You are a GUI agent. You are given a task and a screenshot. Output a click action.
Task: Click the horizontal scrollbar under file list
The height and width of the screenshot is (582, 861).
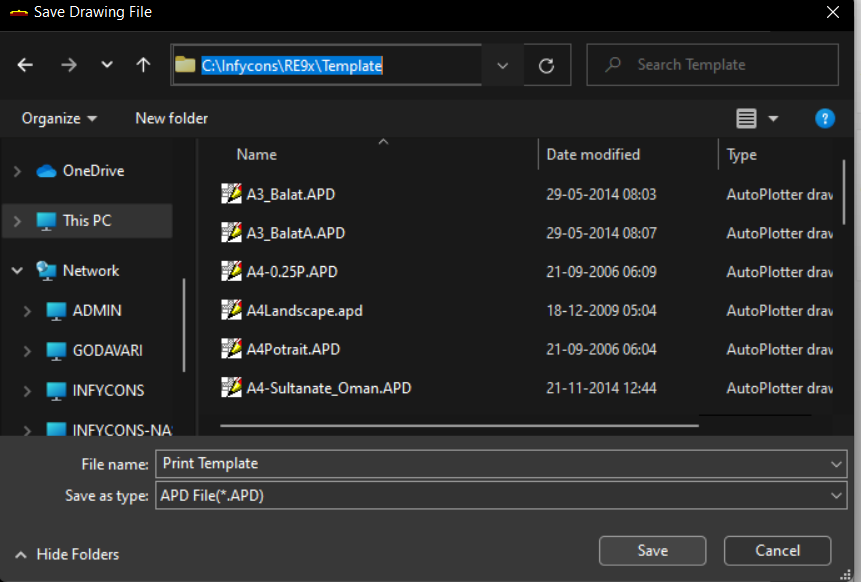coord(459,425)
